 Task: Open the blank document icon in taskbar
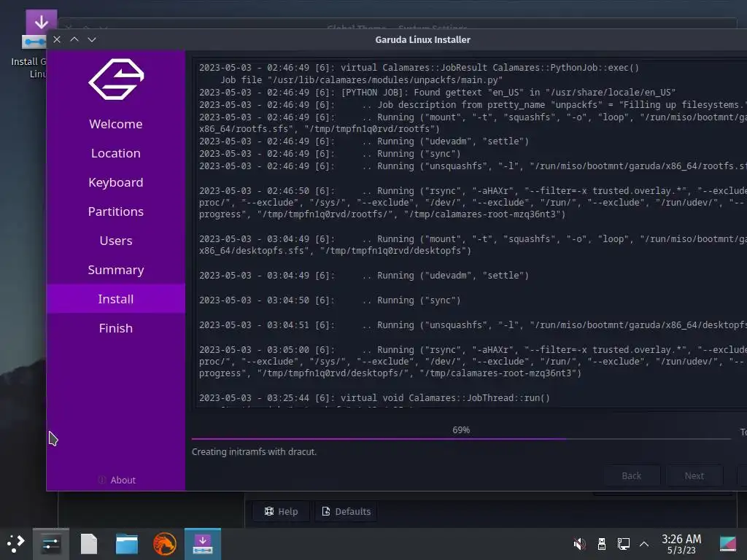coord(88,544)
